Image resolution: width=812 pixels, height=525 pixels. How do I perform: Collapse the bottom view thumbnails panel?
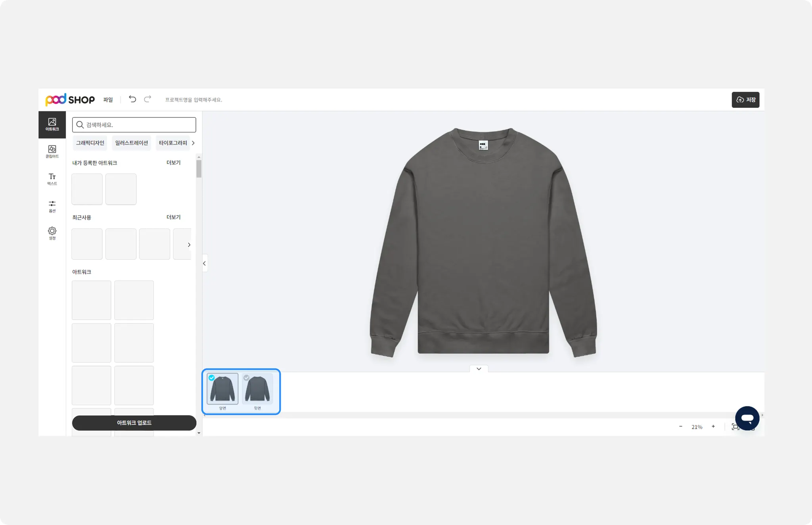[479, 369]
